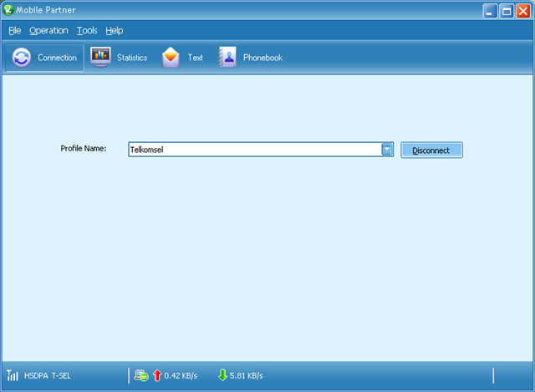The height and width of the screenshot is (392, 535).
Task: Open the Tools menu
Action: (87, 30)
